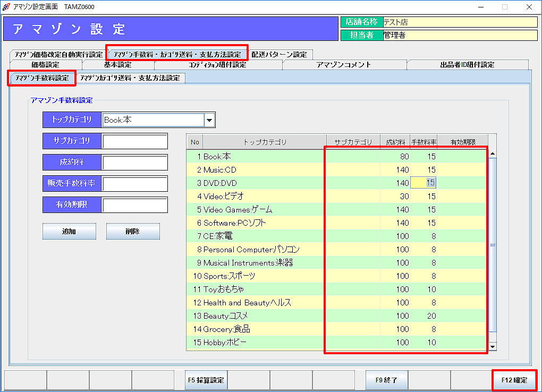Viewport: 542px width, 392px height.
Task: Open F5 採算設定
Action: tap(206, 380)
